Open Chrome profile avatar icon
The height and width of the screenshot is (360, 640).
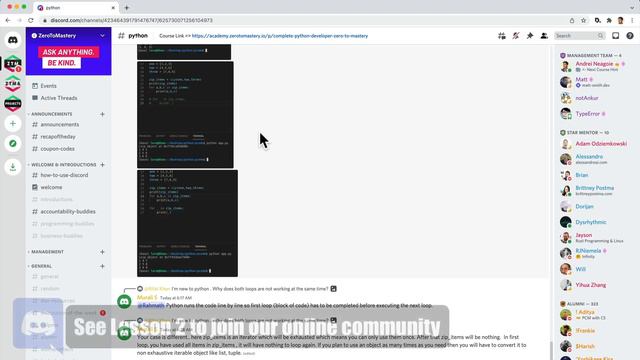point(620,20)
